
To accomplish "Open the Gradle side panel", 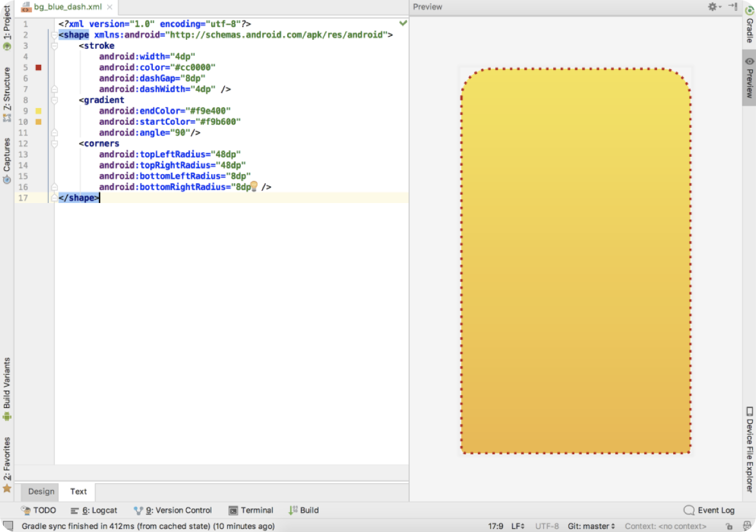I will [749, 24].
